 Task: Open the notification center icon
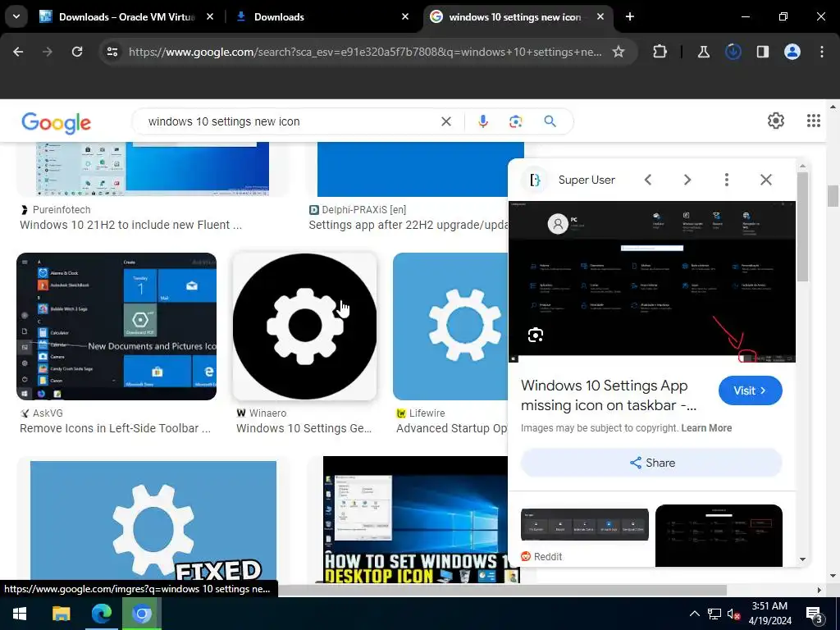815,615
